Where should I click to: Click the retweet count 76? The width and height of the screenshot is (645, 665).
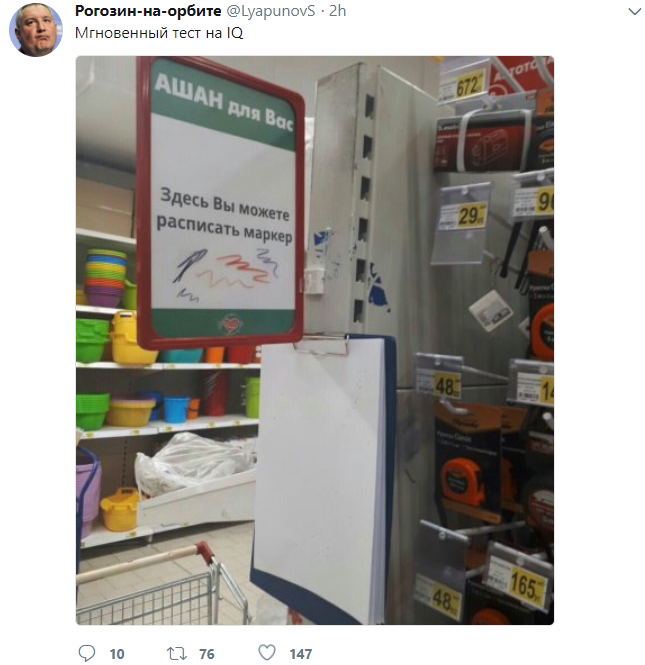(207, 654)
